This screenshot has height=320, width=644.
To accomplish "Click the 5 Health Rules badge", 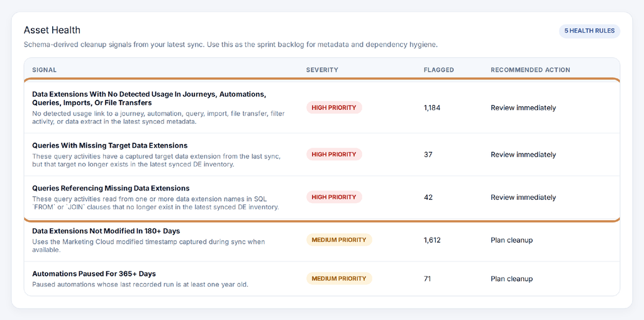I will [589, 31].
